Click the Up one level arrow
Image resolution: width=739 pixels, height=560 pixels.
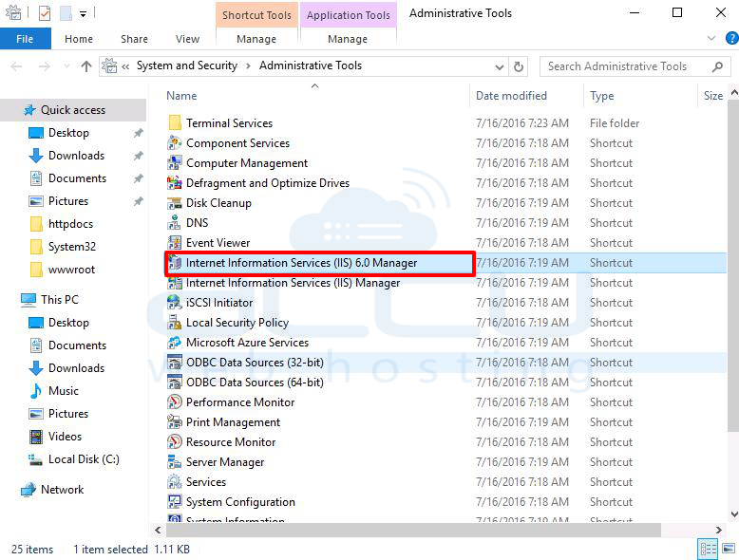[85, 66]
